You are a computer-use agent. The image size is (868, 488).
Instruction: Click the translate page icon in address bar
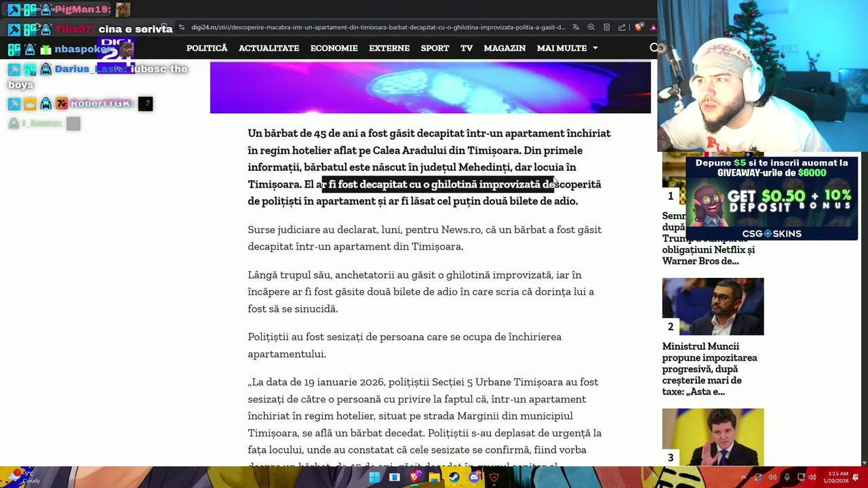point(576,28)
